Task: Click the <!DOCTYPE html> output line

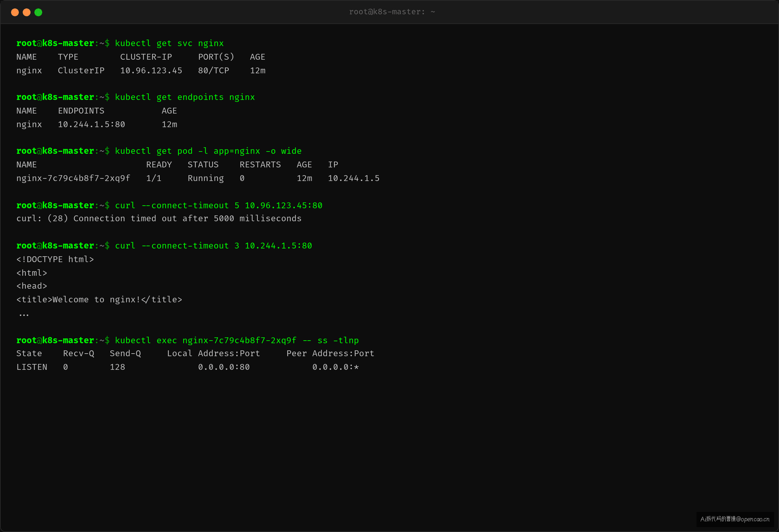Action: (55, 259)
